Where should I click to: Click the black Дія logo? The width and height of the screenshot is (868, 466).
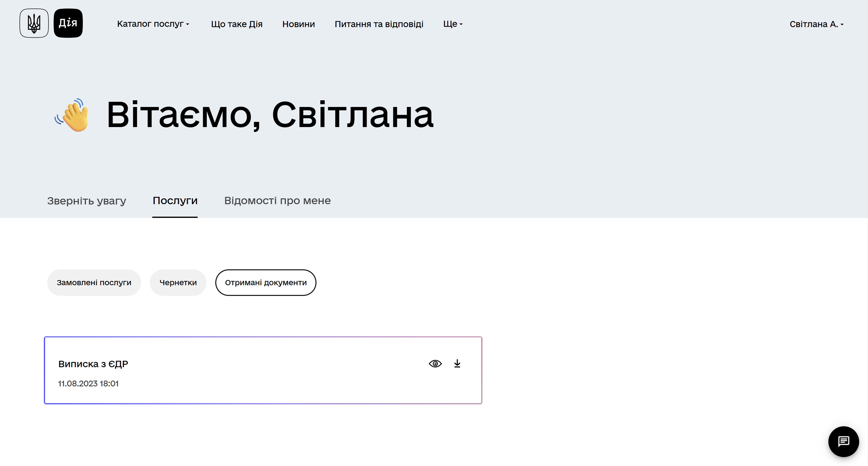coord(68,23)
